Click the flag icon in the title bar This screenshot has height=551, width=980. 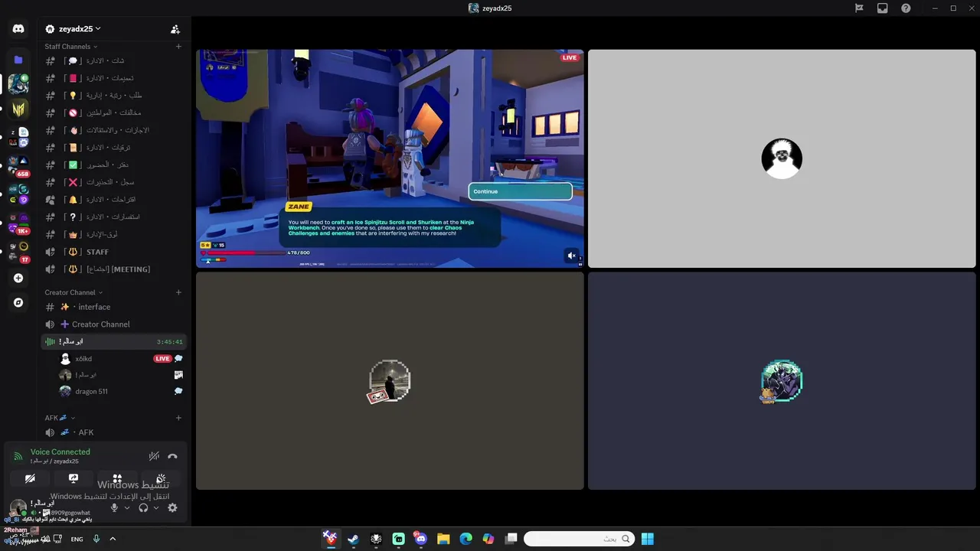(x=859, y=8)
